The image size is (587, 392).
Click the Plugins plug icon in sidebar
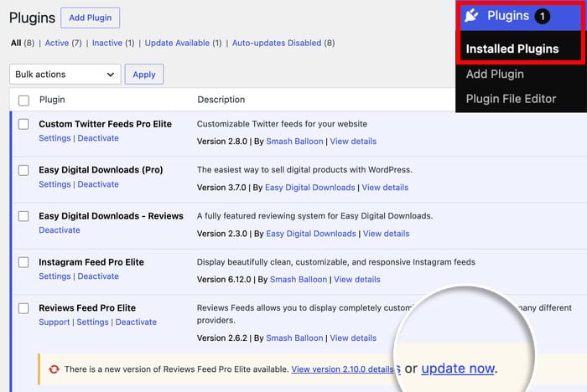pos(471,16)
